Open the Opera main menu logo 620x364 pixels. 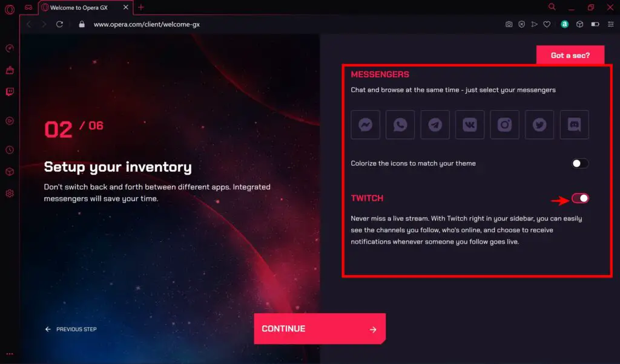[x=10, y=8]
